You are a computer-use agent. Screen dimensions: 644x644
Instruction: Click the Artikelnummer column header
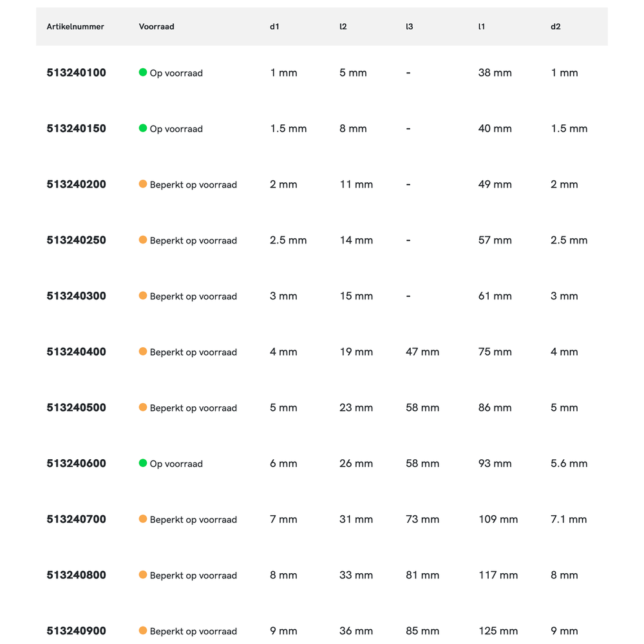[75, 26]
